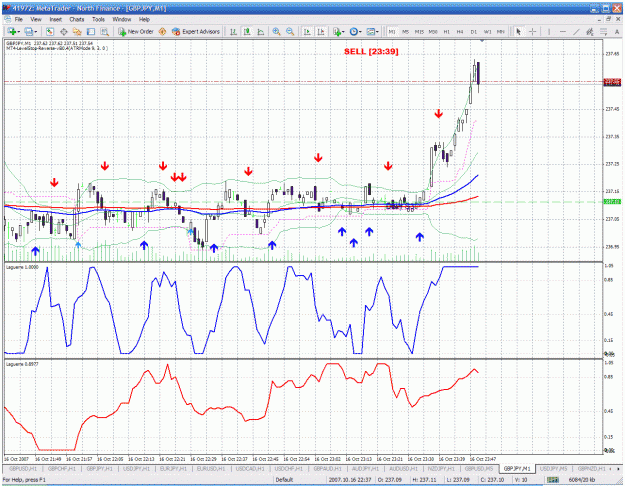
Task: Switch to the USDJPY,M5 chart tab
Action: 553,468
